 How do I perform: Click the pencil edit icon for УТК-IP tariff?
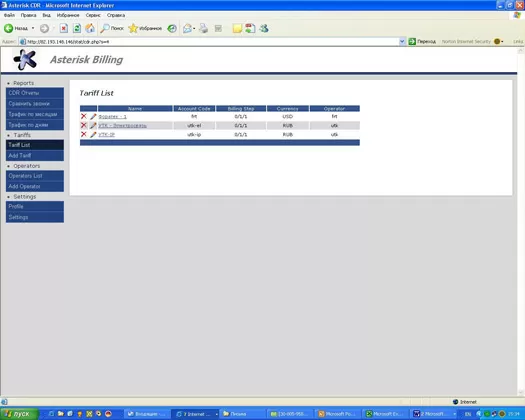click(93, 135)
